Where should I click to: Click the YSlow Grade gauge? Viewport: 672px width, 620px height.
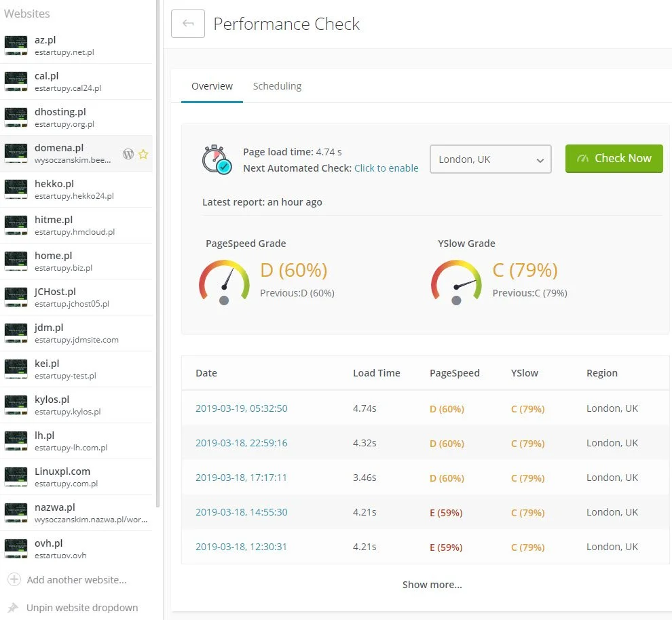click(x=456, y=282)
